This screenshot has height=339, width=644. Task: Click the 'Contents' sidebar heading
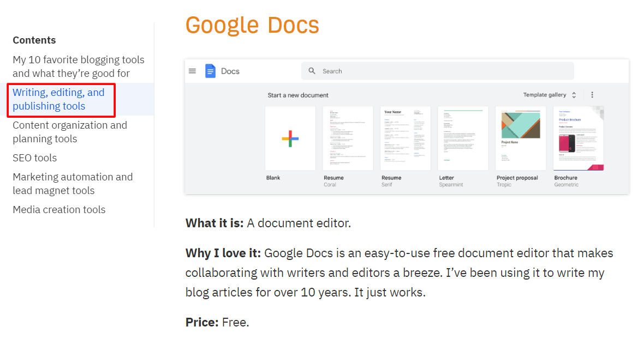click(34, 40)
